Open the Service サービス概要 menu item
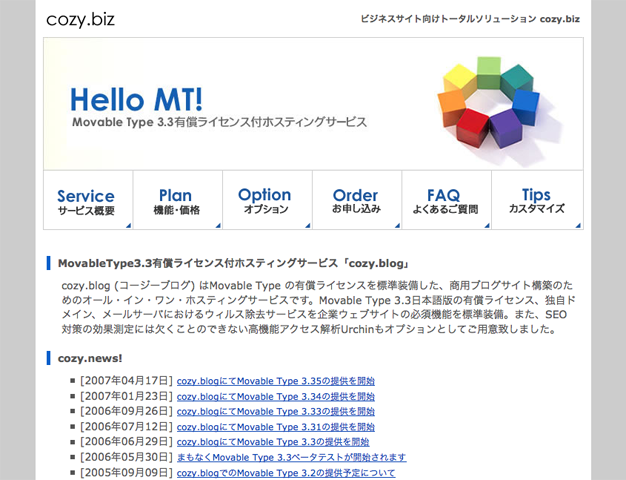This screenshot has width=626, height=480. coord(88,200)
